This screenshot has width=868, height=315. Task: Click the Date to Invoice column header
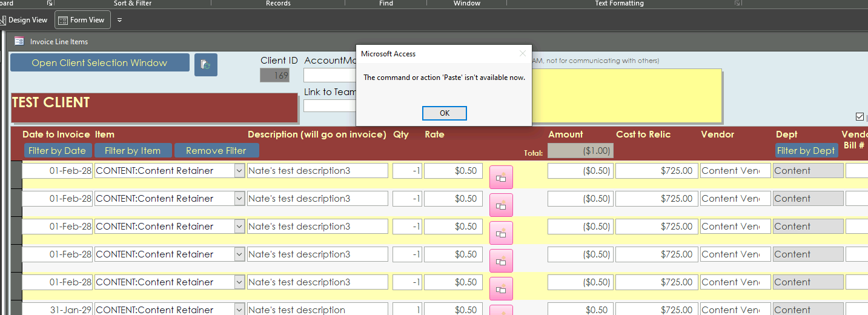click(56, 134)
